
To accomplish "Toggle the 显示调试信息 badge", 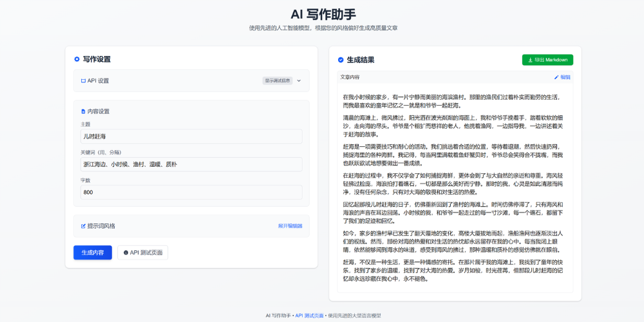I will click(278, 81).
